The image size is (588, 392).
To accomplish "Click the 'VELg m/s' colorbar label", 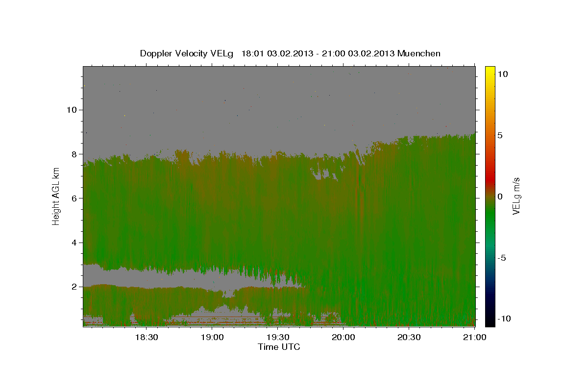I will coord(516,196).
